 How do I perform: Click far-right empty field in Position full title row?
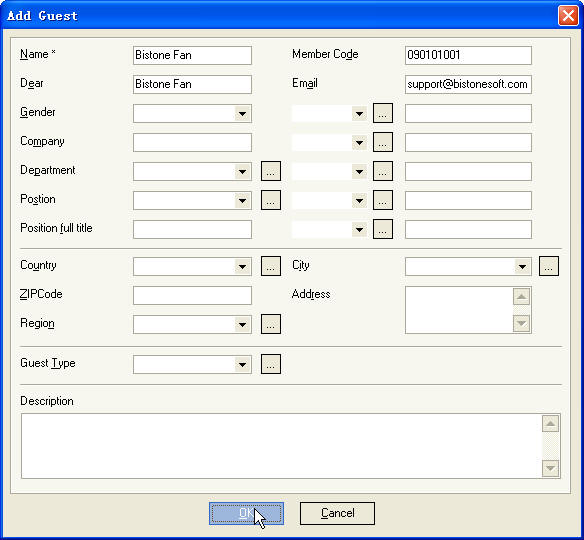coord(468,229)
